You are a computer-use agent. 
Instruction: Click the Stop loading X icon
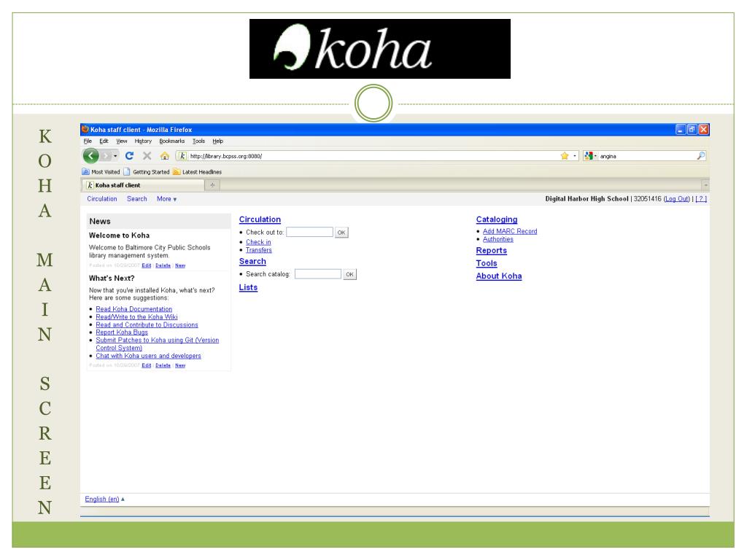click(x=147, y=156)
